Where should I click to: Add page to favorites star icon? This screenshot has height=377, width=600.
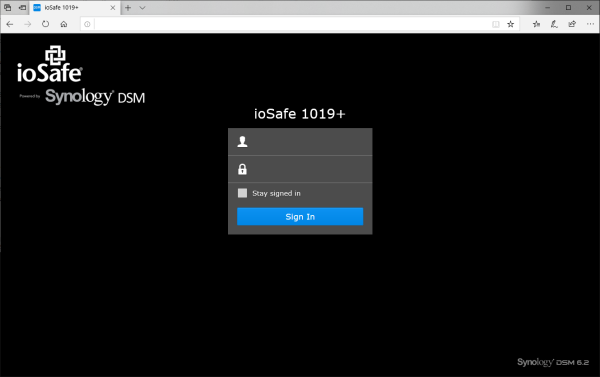pos(510,24)
